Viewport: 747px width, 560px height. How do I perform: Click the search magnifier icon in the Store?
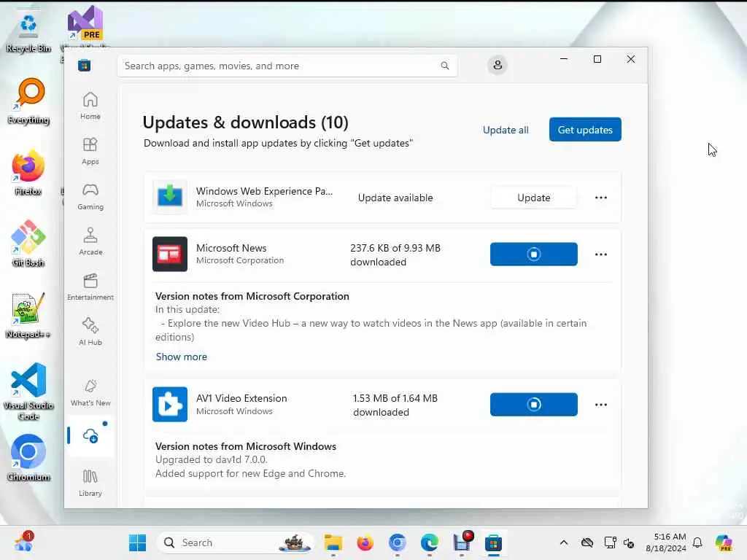444,66
